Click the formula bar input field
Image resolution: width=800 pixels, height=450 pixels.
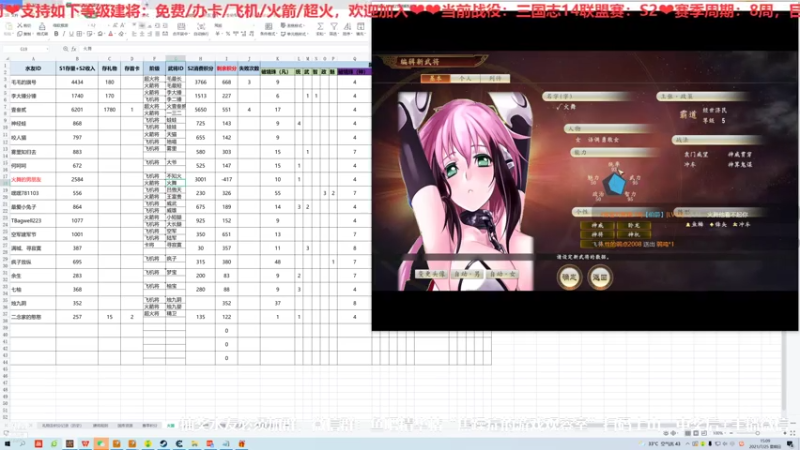[x=224, y=49]
